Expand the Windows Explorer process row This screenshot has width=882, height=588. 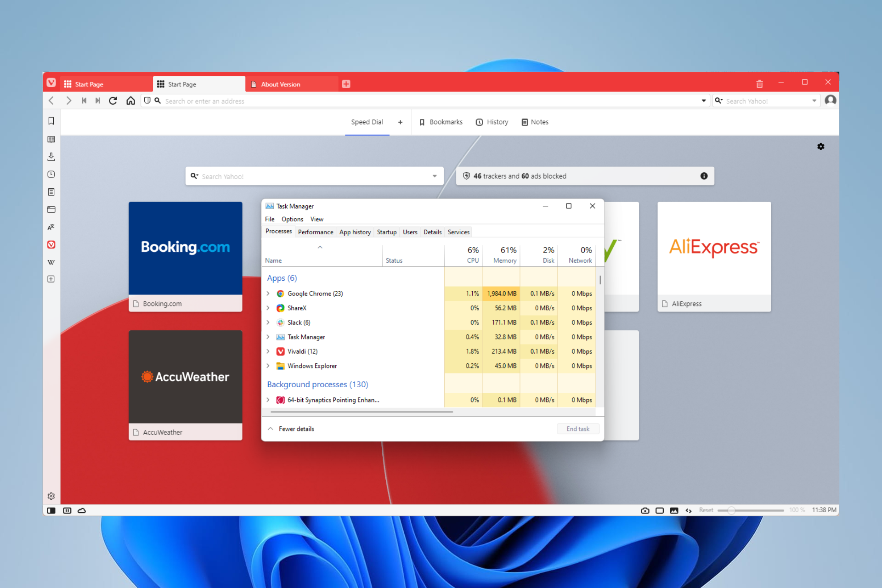pyautogui.click(x=268, y=366)
